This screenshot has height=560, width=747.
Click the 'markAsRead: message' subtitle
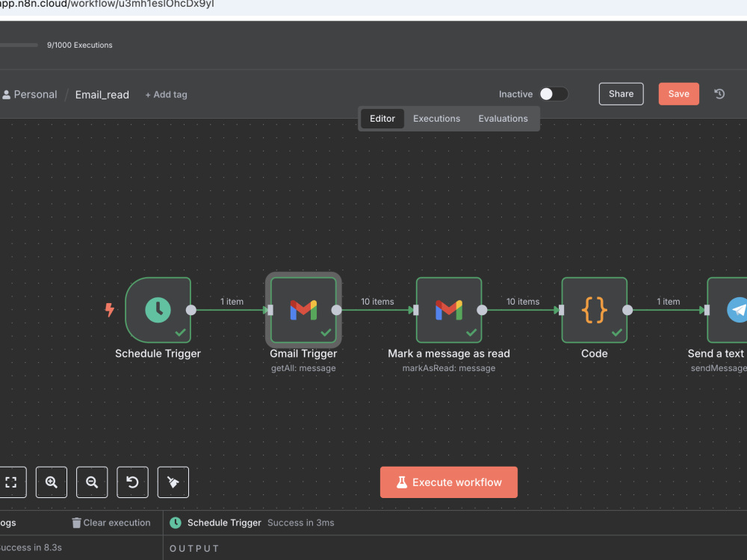pos(449,368)
